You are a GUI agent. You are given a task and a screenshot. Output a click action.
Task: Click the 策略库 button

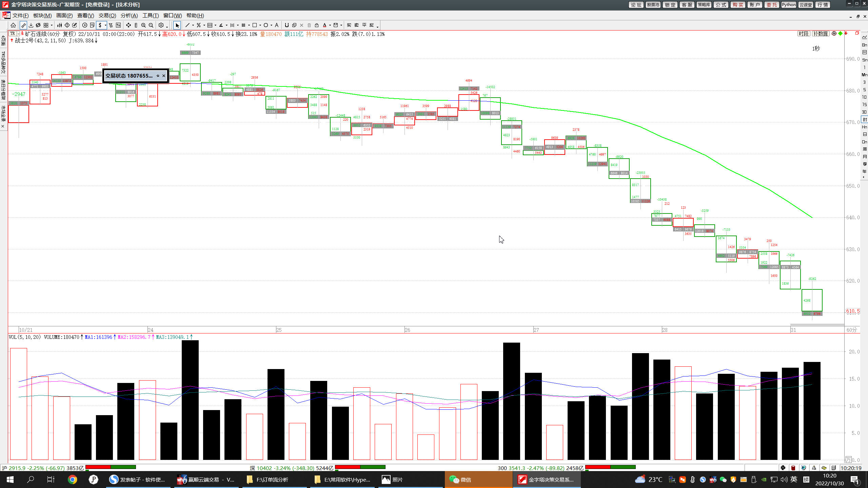point(704,5)
